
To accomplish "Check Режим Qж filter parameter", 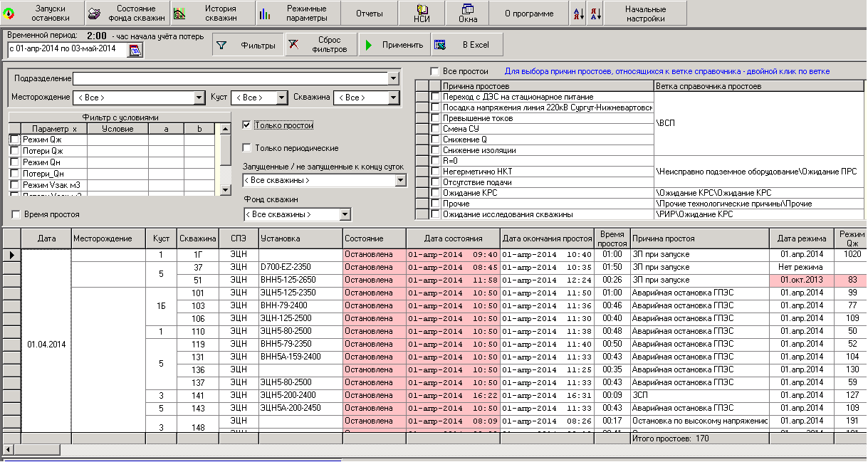I will pos(15,140).
